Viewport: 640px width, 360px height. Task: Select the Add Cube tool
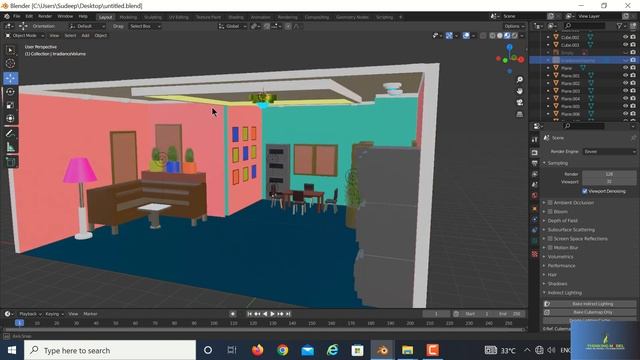point(11,162)
